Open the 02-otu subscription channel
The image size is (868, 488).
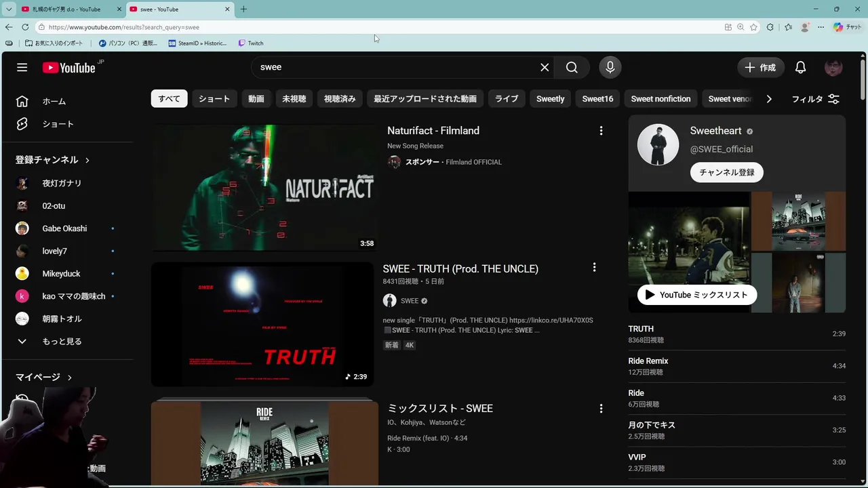pos(68,205)
